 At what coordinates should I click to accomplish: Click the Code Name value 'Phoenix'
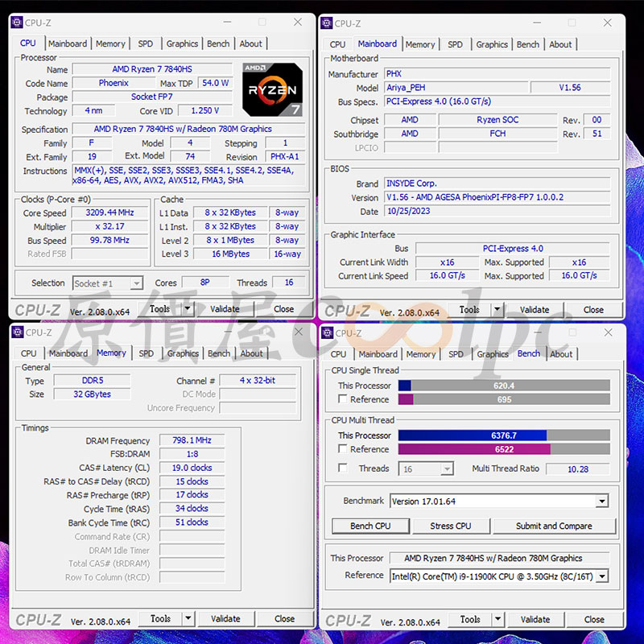114,83
